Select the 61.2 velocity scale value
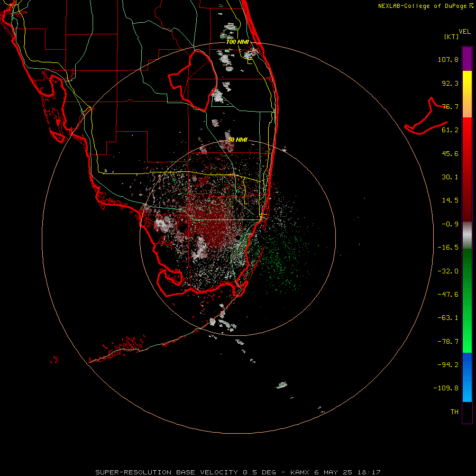Viewport: 476px width, 476px height. (450, 130)
